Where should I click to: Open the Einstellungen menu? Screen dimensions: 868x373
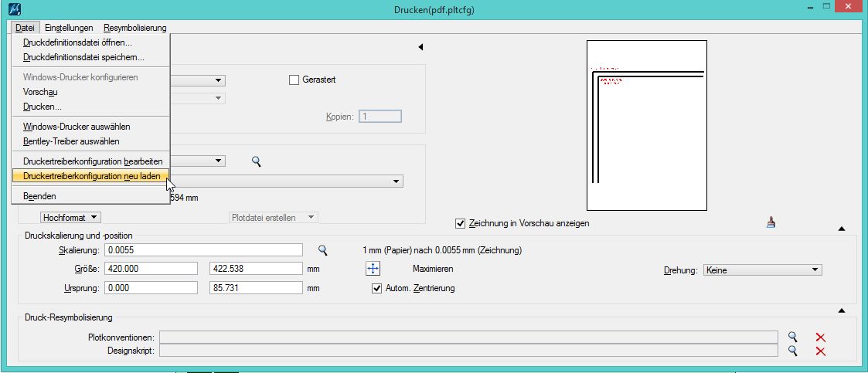(69, 28)
